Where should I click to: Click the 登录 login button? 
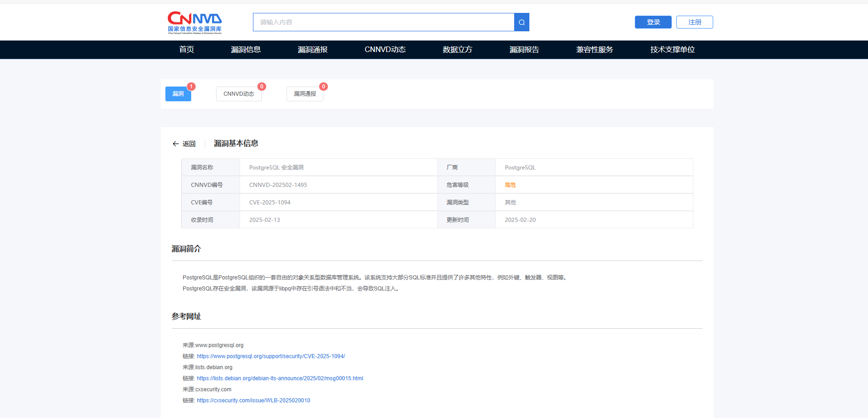tap(653, 22)
